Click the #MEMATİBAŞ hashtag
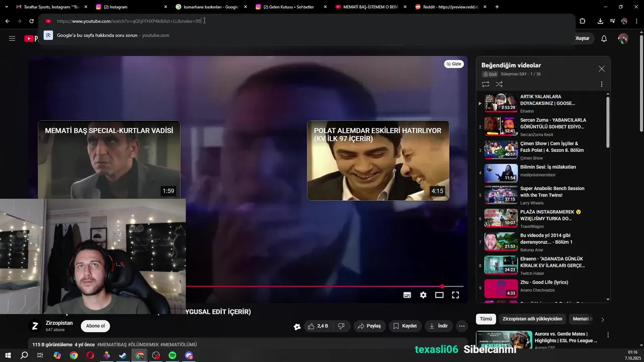This screenshot has height=362, width=644. point(112,345)
